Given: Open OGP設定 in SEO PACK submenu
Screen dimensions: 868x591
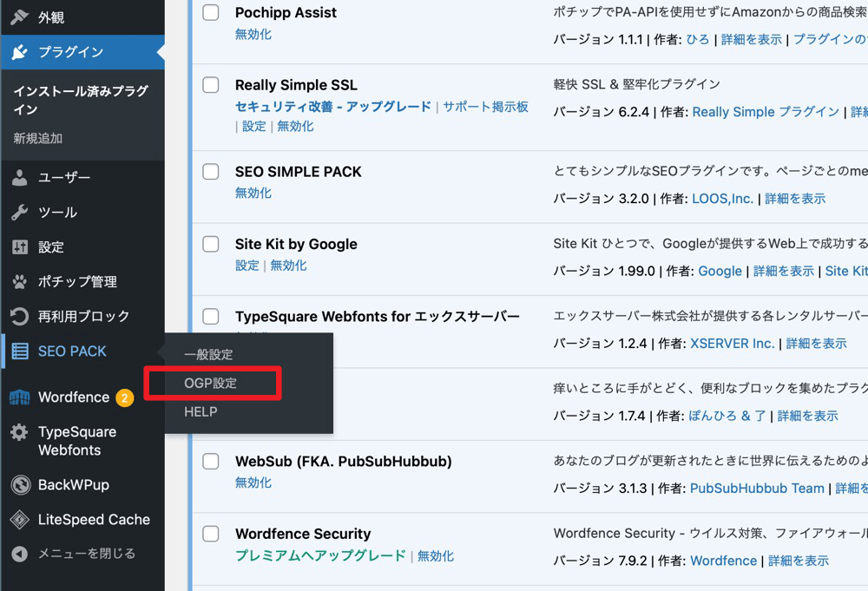Looking at the screenshot, I should 210,384.
